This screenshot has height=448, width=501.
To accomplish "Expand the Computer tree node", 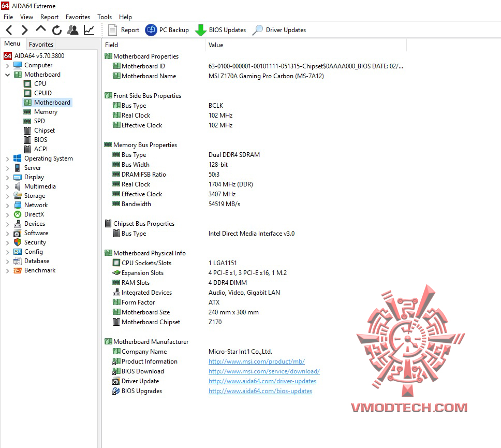I will (x=8, y=66).
